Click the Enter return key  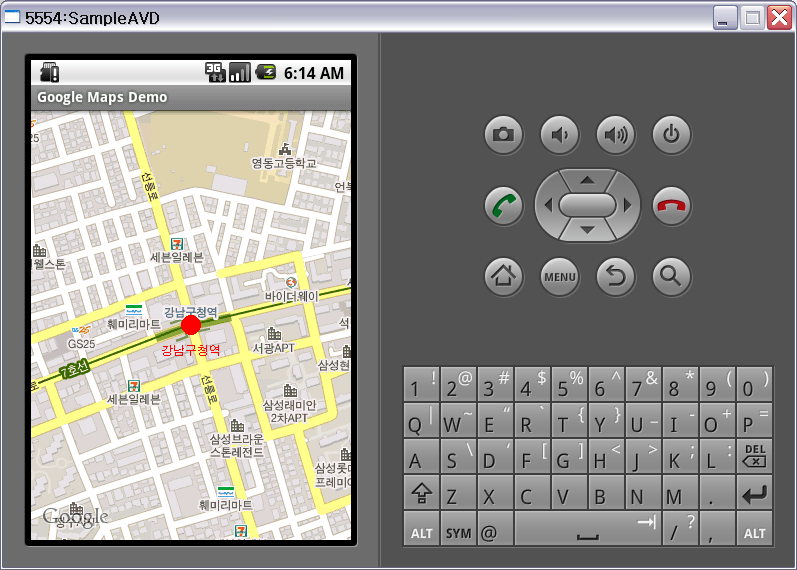click(754, 492)
